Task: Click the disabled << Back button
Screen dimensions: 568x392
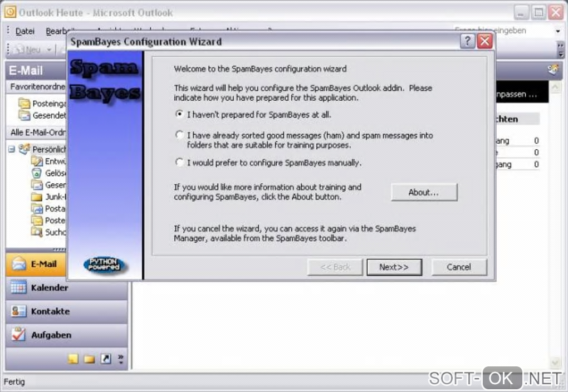Action: pos(335,267)
